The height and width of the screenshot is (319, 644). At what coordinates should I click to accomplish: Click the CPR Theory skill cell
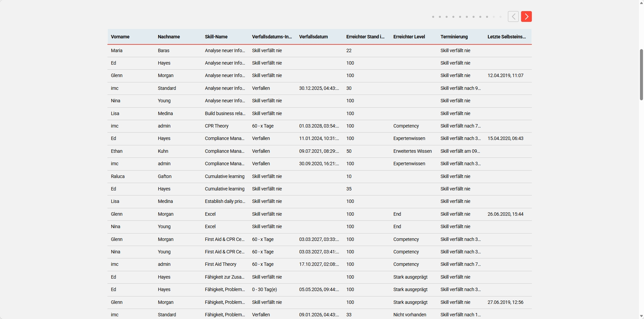pyautogui.click(x=217, y=126)
